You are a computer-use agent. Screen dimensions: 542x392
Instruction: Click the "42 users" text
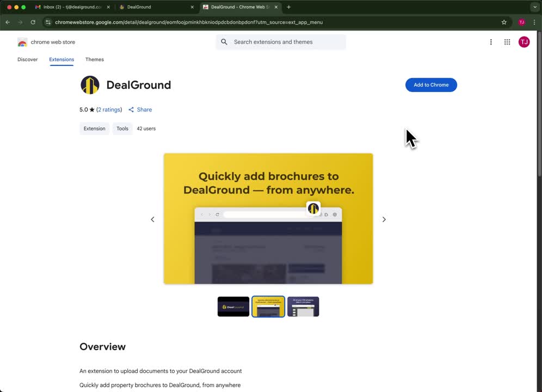click(146, 128)
